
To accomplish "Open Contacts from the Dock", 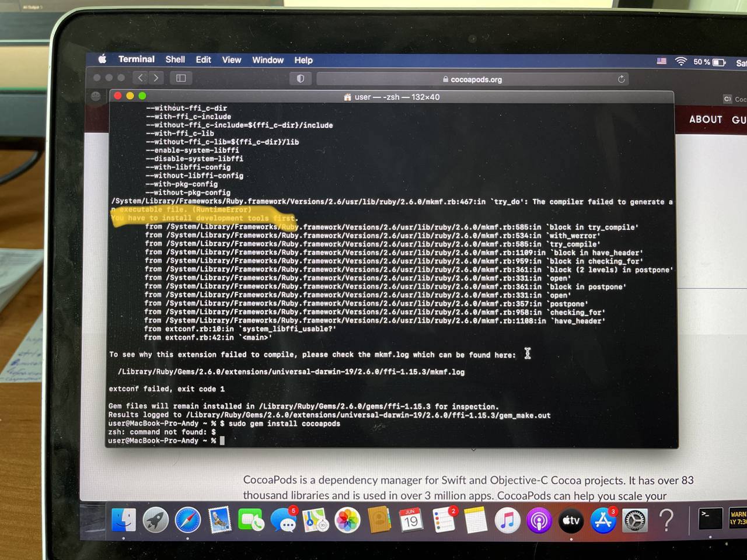I will click(379, 520).
